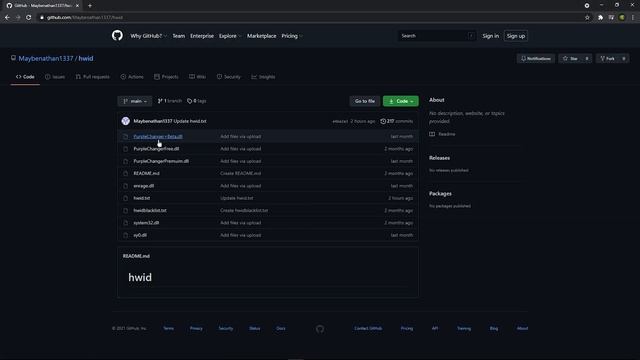Switch to the Wiki tab
The height and width of the screenshot is (360, 640).
198,77
